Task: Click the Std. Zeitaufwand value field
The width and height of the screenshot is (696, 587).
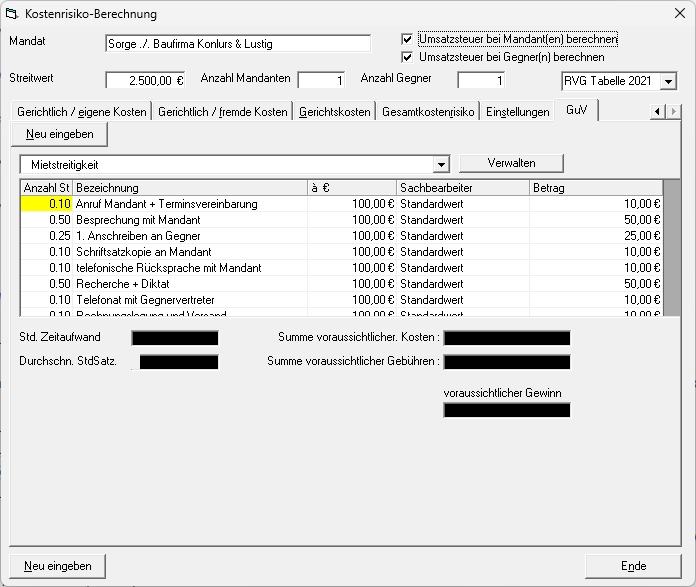Action: [175, 338]
